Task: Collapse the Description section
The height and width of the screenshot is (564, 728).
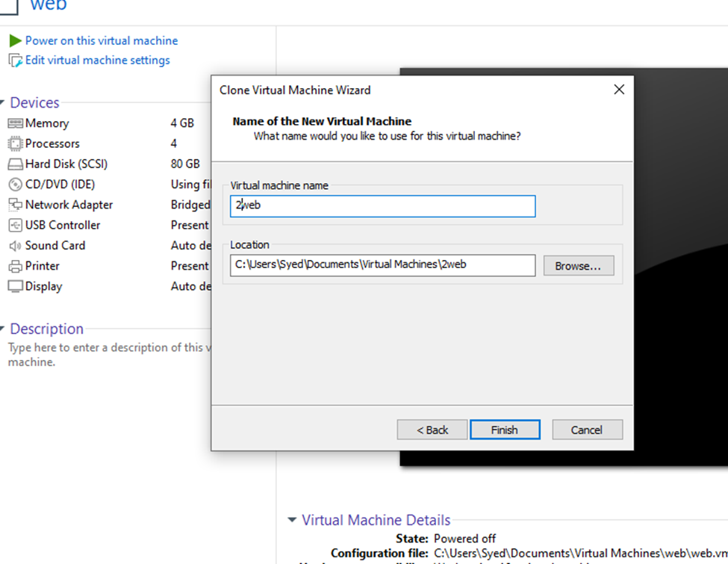Action: coord(3,329)
